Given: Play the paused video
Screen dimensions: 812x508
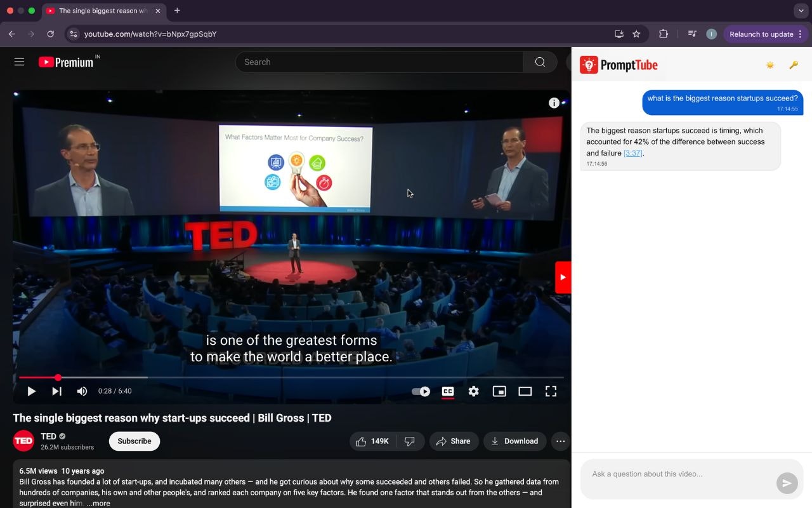Looking at the screenshot, I should coord(31,391).
